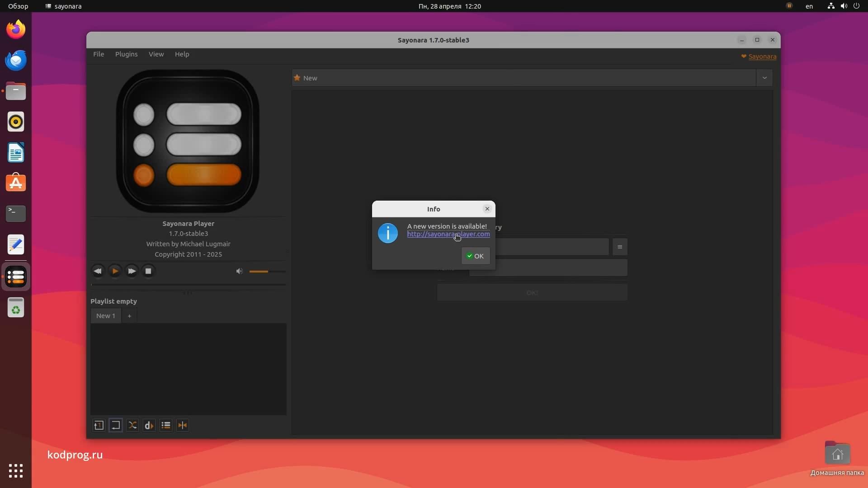868x488 pixels.
Task: Toggle gapless playback button
Action: coord(183,425)
